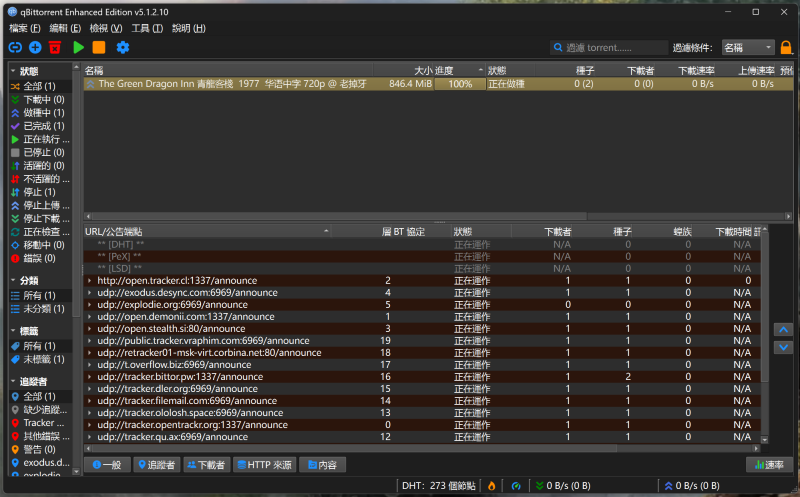
Task: Start torrent with green play icon
Action: coord(78,47)
